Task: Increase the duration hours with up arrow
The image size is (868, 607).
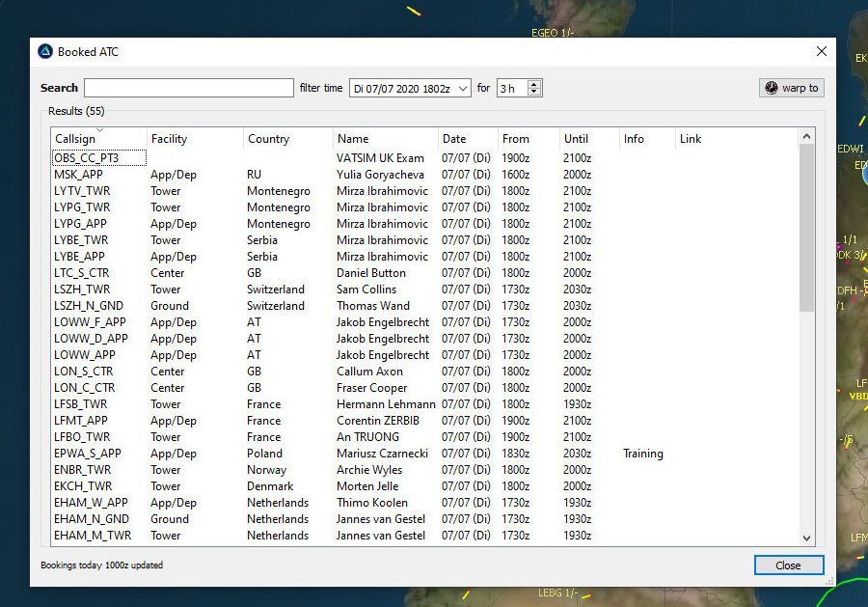Action: click(534, 84)
